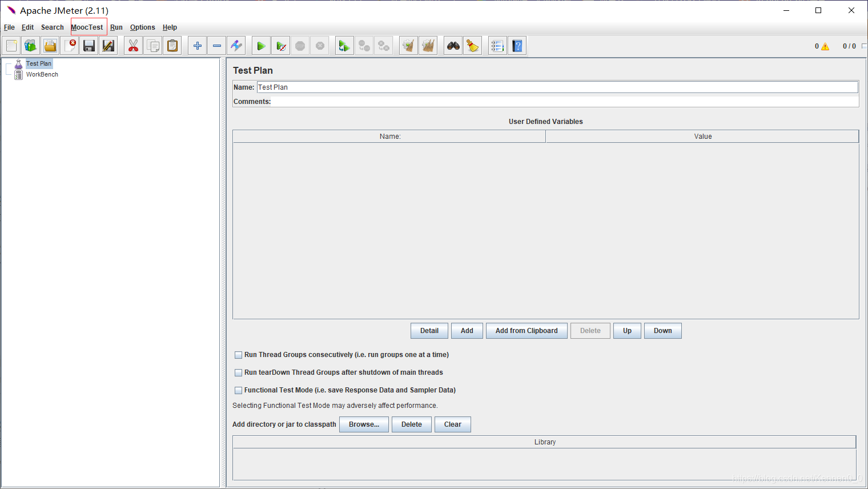Viewport: 868px width, 489px height.
Task: Click Add from Clipboard button
Action: [x=527, y=331]
